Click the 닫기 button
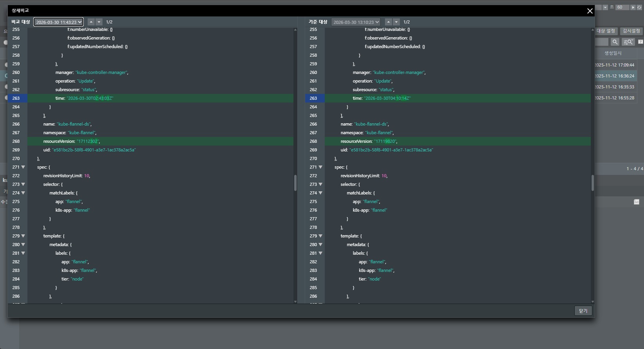Image resolution: width=644 pixels, height=349 pixels. pyautogui.click(x=583, y=311)
